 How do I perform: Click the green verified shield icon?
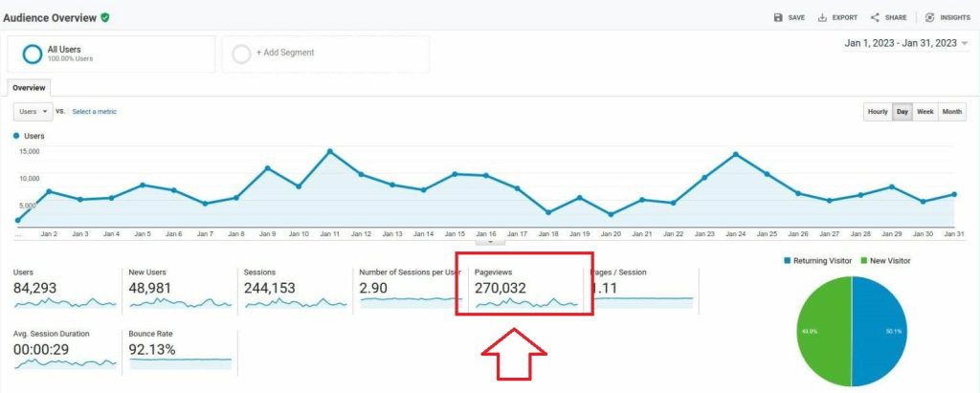(104, 17)
